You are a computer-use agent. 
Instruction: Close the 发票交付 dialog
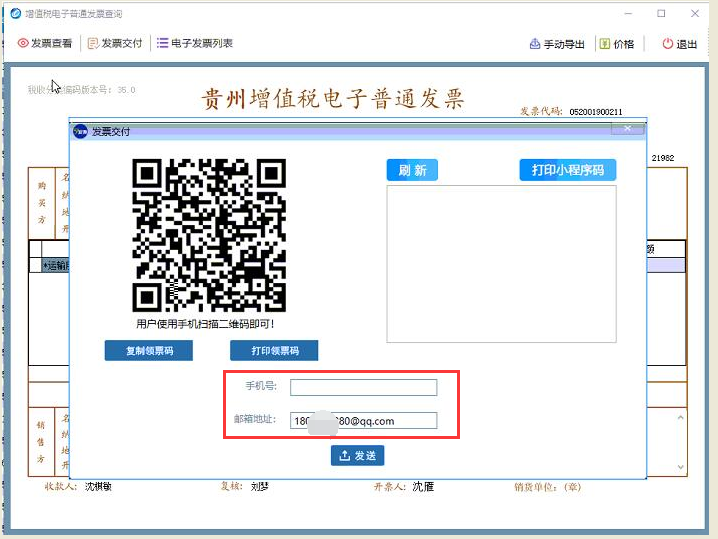pyautogui.click(x=627, y=129)
